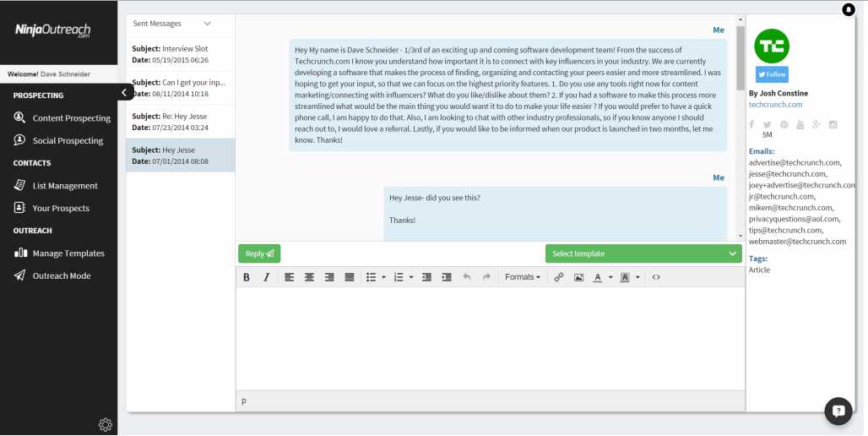Increase indent in the editor
868x436 pixels.
click(447, 277)
